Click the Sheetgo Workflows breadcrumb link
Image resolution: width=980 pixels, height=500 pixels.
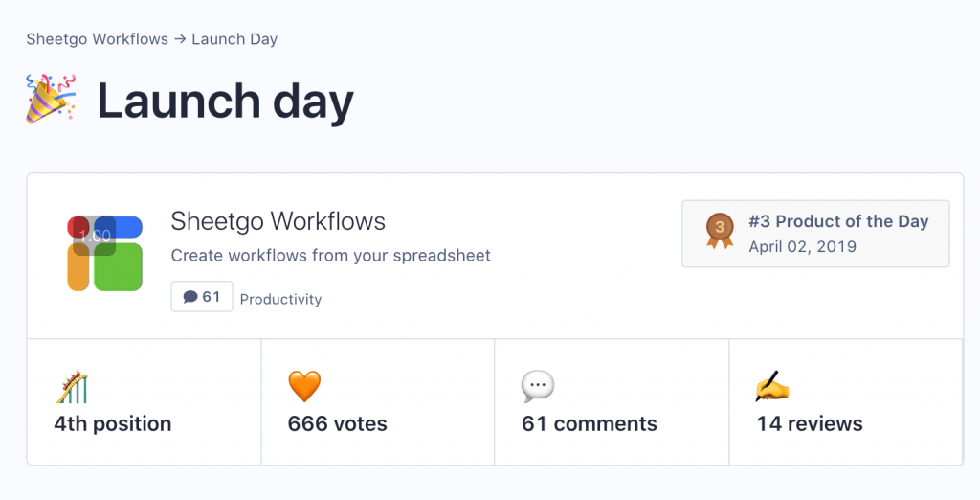click(98, 39)
